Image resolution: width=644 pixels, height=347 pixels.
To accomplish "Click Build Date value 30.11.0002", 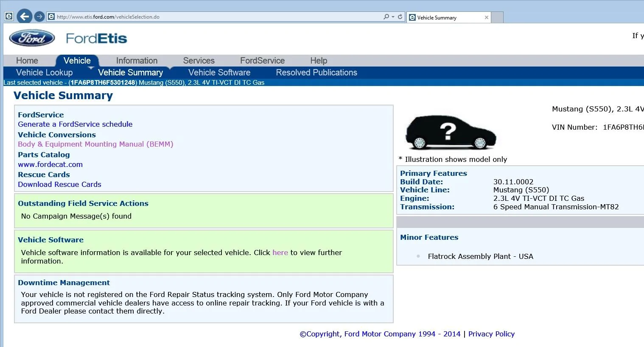I will (x=513, y=182).
